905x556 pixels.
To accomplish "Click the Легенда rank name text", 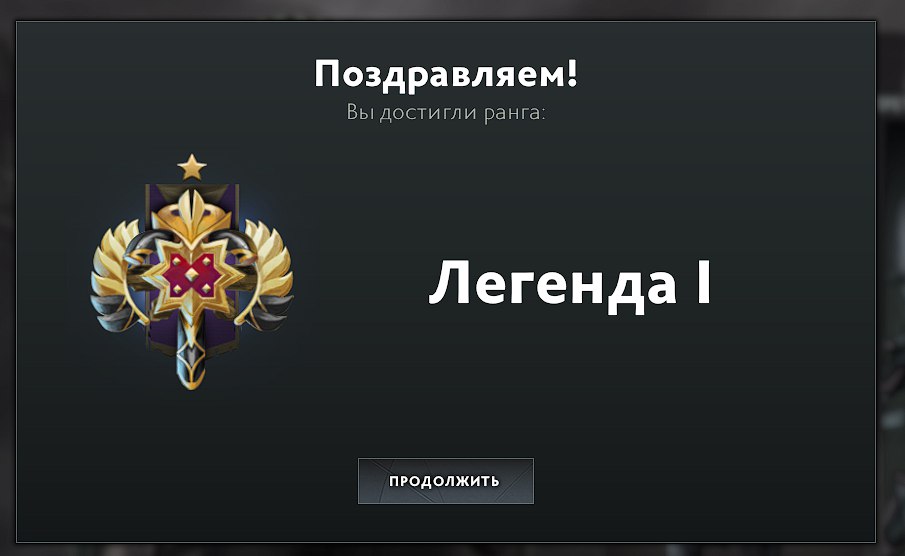I will 553,283.
